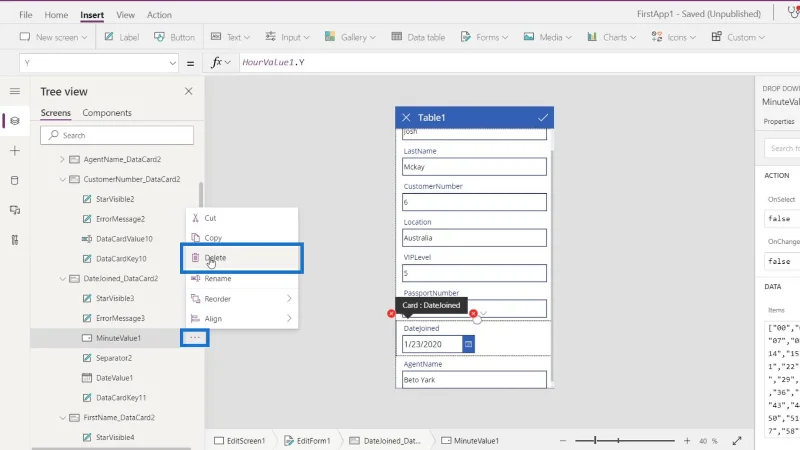The height and width of the screenshot is (450, 800).
Task: Select DataCardKey11 in tree
Action: click(x=121, y=398)
